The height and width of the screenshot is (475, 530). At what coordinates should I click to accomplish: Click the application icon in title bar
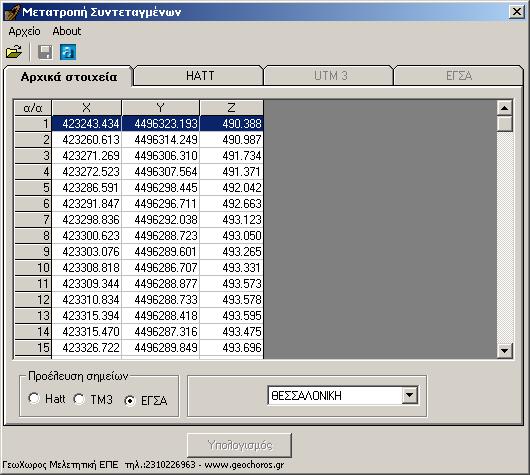click(12, 12)
